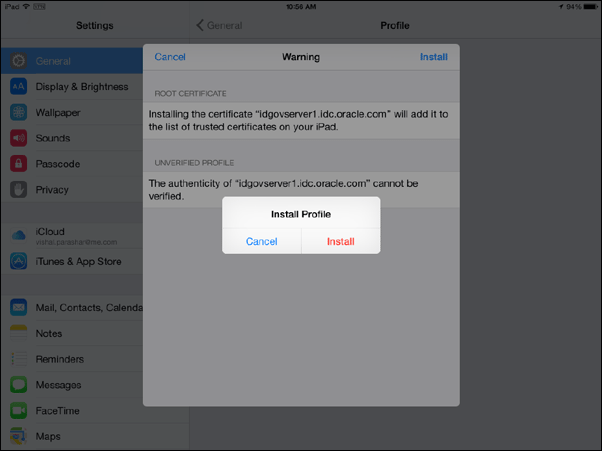Open Reminders settings
Viewport: 602px width, 451px height.
72,359
